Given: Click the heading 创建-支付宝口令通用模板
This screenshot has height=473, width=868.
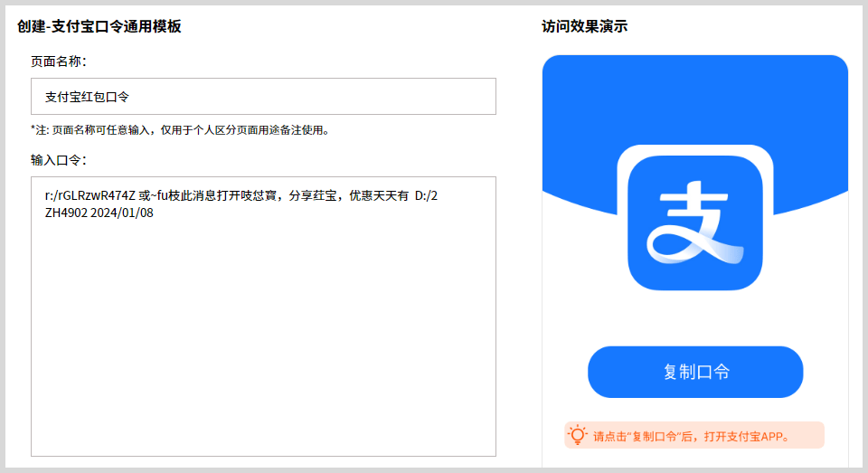Looking at the screenshot, I should 99,26.
